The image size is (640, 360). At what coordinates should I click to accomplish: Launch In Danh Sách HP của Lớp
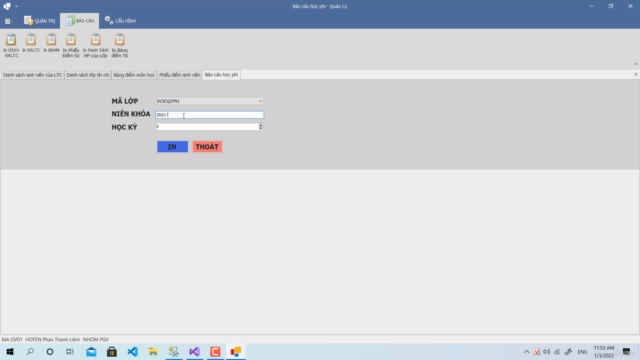click(96, 45)
